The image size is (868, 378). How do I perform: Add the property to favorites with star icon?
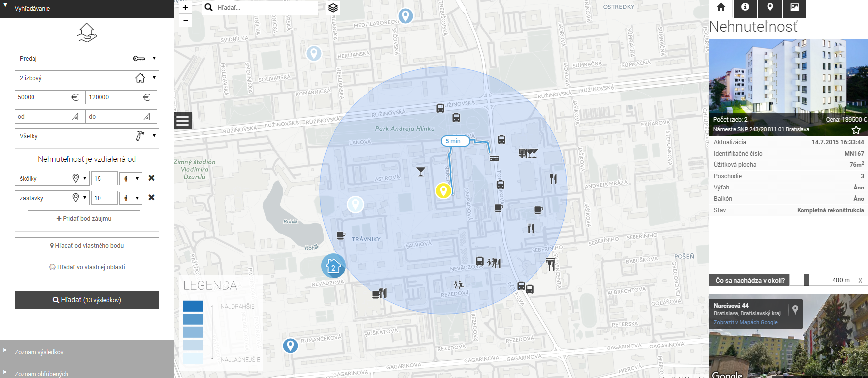856,130
